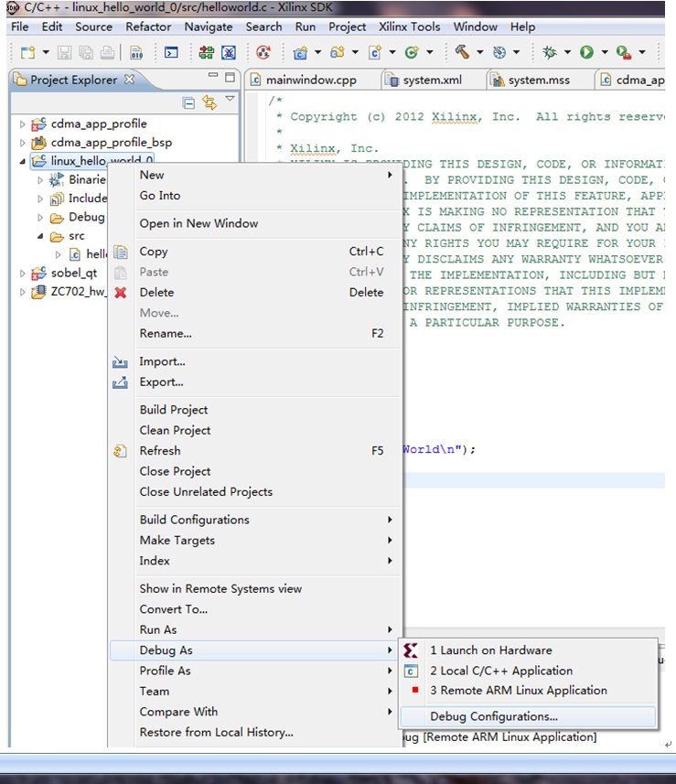
Task: Open the terminal console toolbar icon
Action: pyautogui.click(x=171, y=52)
